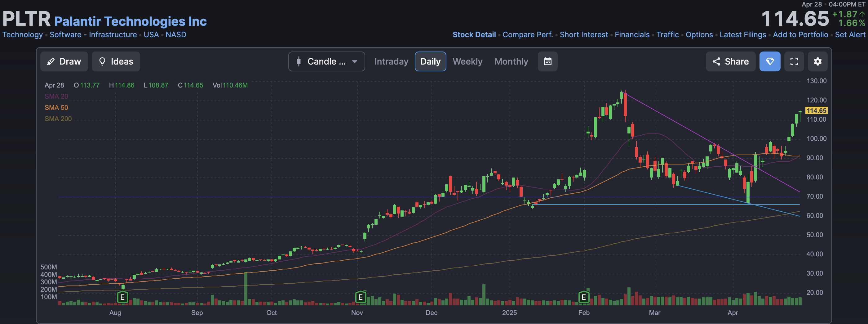868x324 pixels.
Task: Open the Ideas panel
Action: pos(116,61)
